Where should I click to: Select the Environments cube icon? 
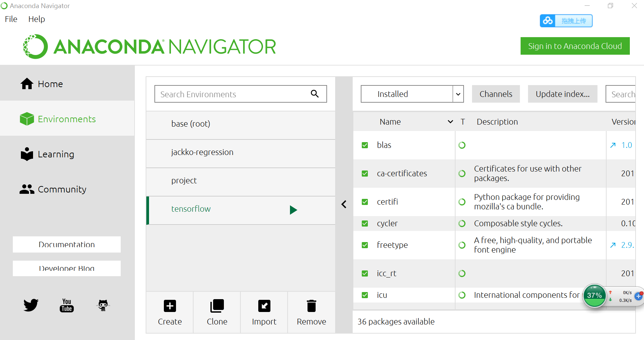(x=27, y=119)
